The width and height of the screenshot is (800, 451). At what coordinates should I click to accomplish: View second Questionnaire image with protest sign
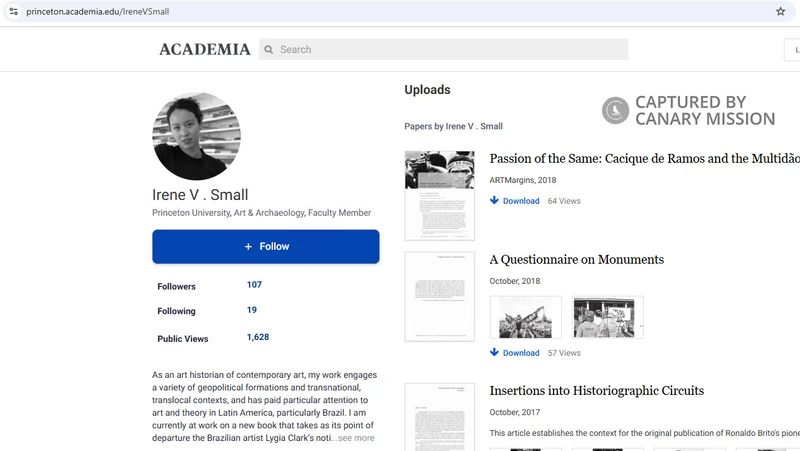[x=607, y=317]
